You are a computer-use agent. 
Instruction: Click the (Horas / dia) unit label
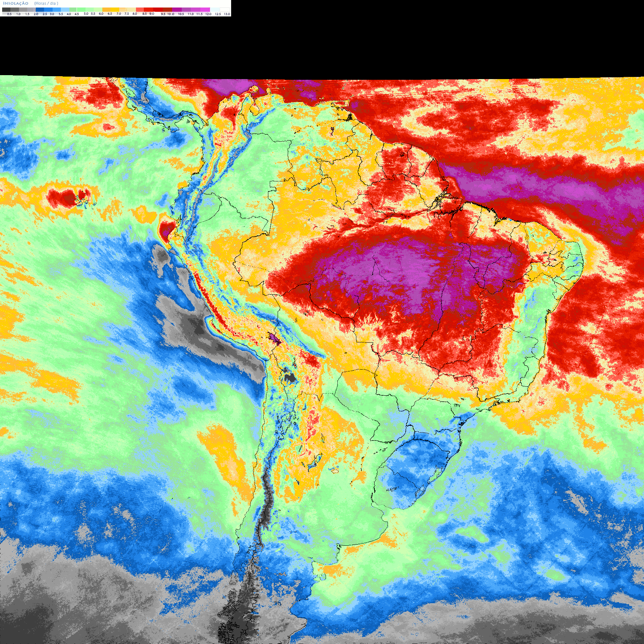(x=46, y=3)
